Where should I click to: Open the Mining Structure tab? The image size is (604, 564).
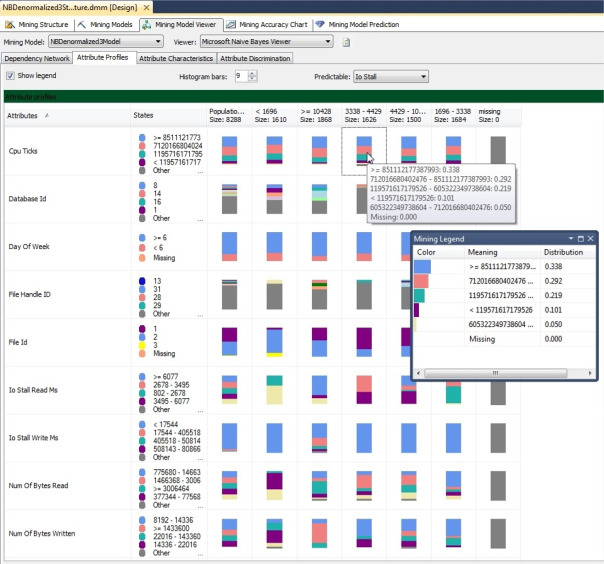(x=38, y=23)
